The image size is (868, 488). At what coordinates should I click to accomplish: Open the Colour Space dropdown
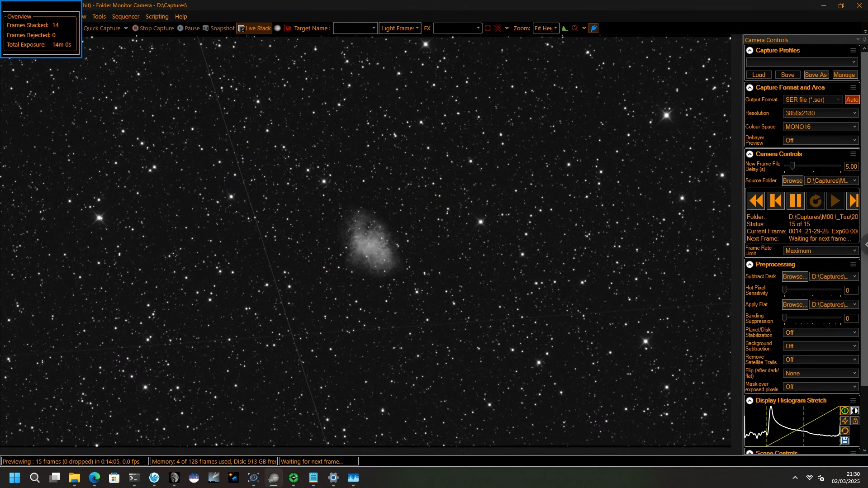click(x=821, y=127)
